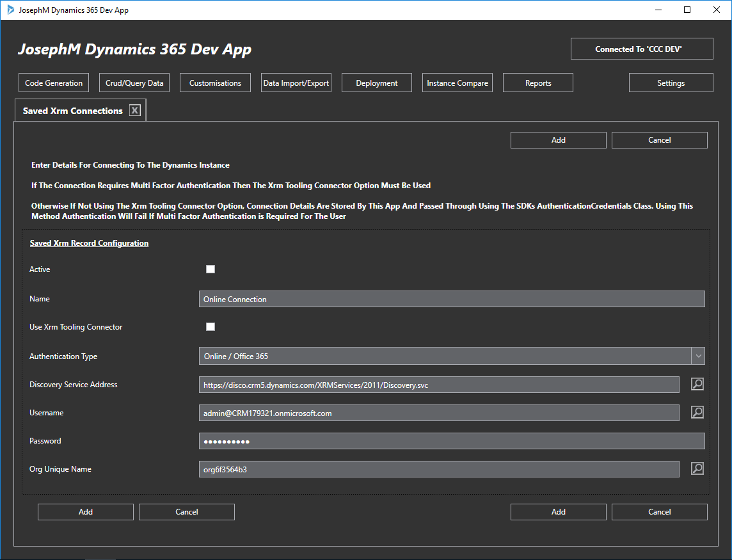Click the search icon beside Discovery Service Address

pos(697,384)
